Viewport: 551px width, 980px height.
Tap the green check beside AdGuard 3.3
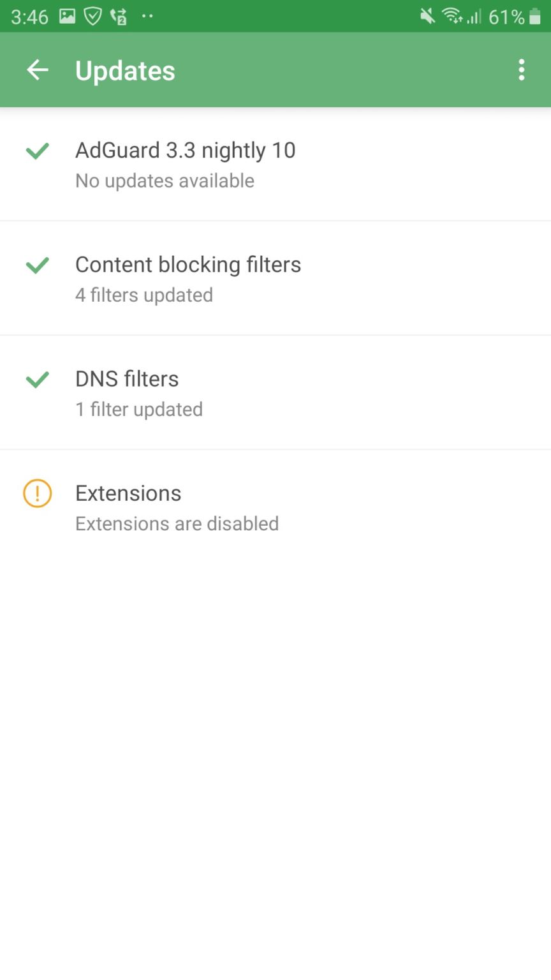click(38, 151)
